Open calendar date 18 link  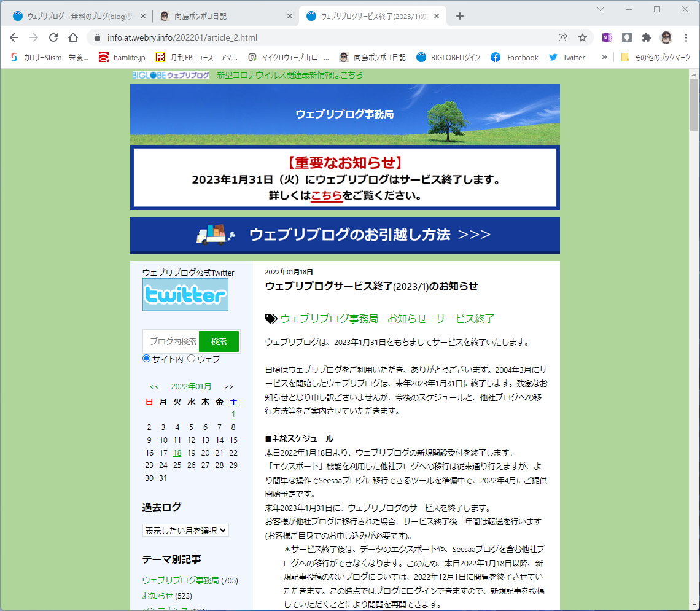tap(177, 453)
